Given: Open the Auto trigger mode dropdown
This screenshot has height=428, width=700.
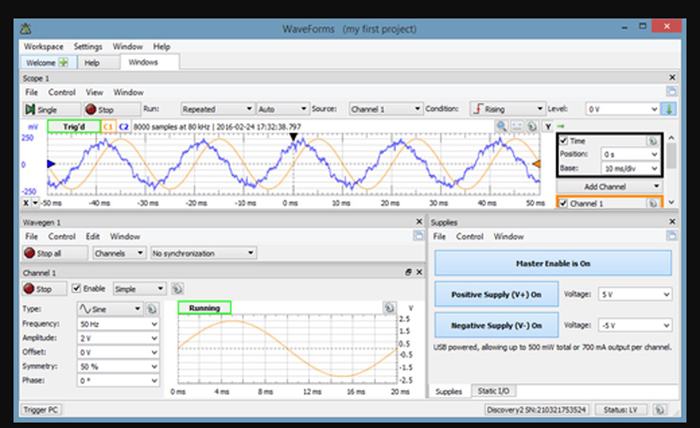Looking at the screenshot, I should 282,109.
